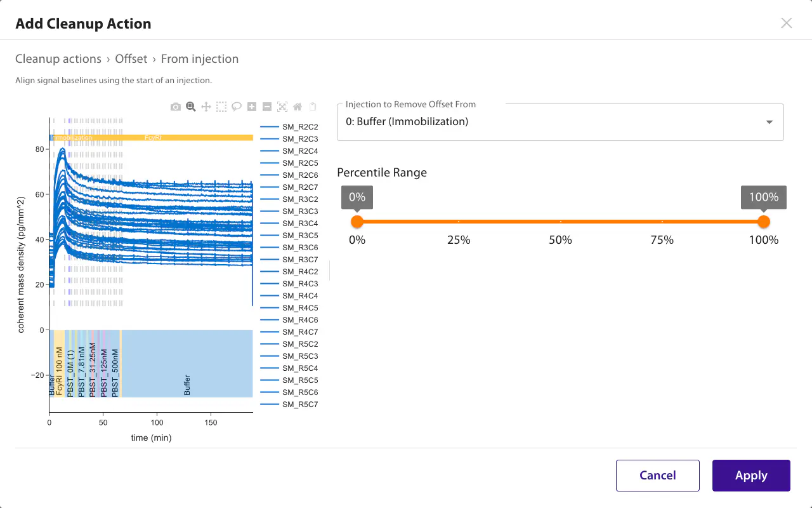The image size is (812, 508).
Task: Select the Zoom tool in plot toolbar
Action: coord(191,107)
